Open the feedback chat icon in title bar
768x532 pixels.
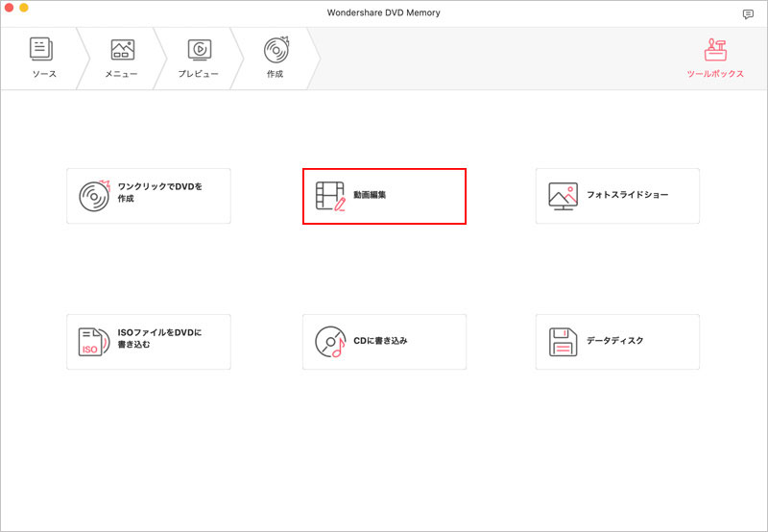[x=748, y=14]
